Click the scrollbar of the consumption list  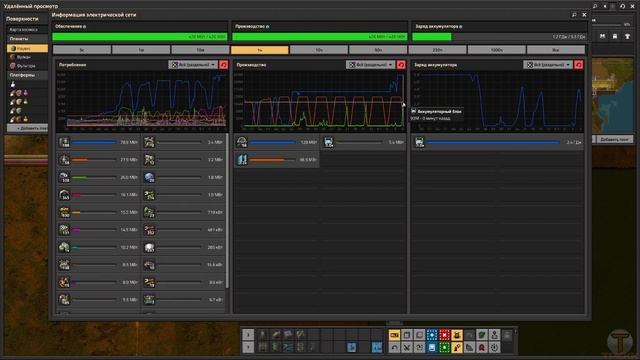[227, 211]
